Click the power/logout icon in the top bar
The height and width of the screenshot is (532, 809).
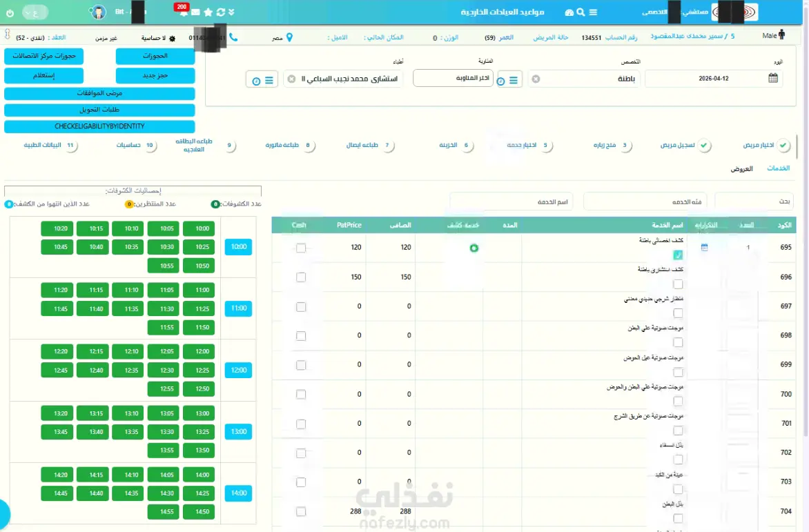10,12
